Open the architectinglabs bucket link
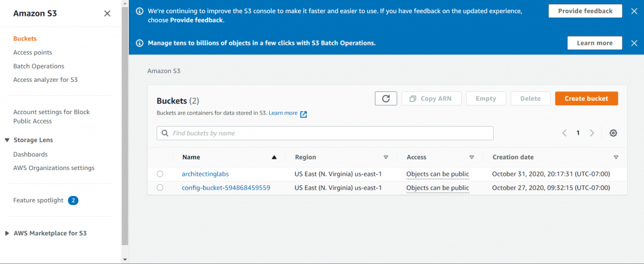The image size is (644, 264). pos(206,174)
